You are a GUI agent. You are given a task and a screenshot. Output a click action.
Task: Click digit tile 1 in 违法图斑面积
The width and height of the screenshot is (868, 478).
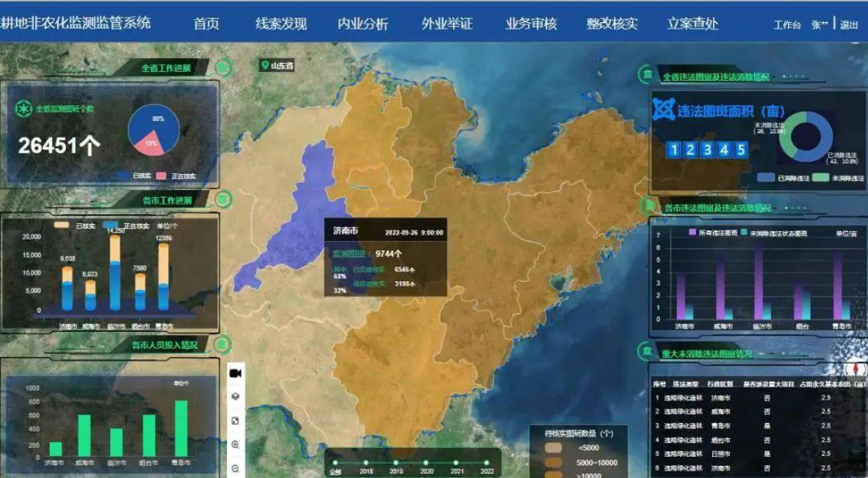[673, 149]
